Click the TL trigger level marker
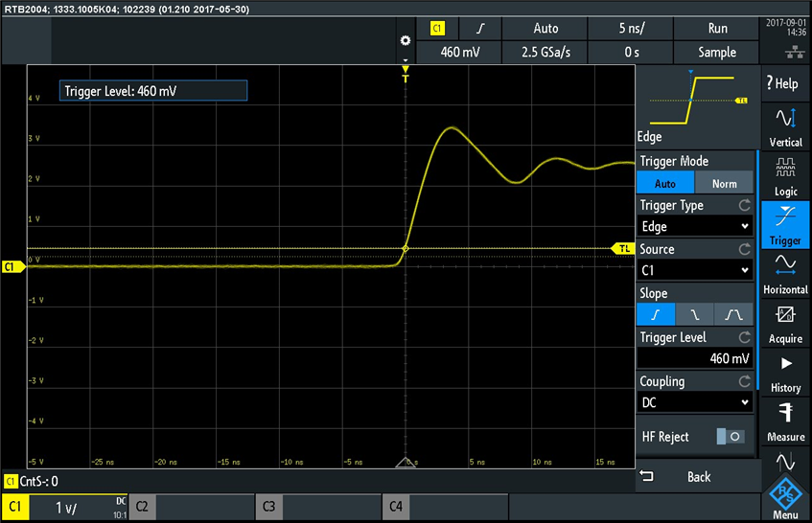 click(x=622, y=249)
